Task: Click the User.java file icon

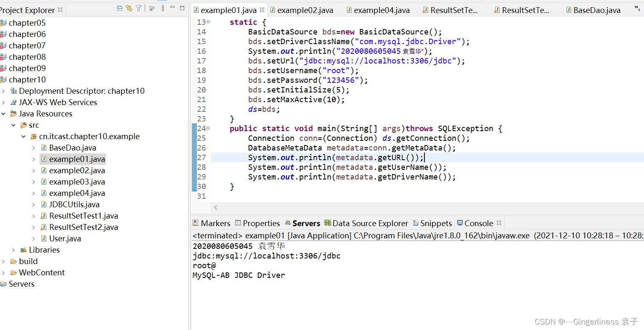Action: [44, 238]
